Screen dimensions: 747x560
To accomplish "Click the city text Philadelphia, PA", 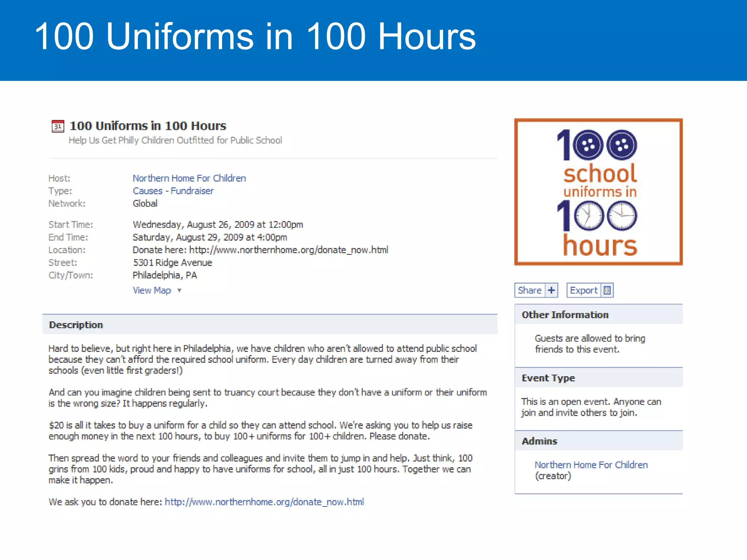I will (x=165, y=275).
